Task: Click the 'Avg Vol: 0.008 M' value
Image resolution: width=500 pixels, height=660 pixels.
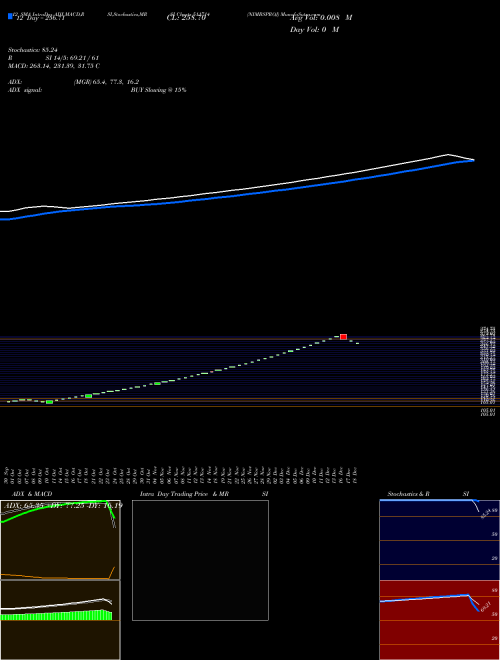Action: tap(321, 18)
